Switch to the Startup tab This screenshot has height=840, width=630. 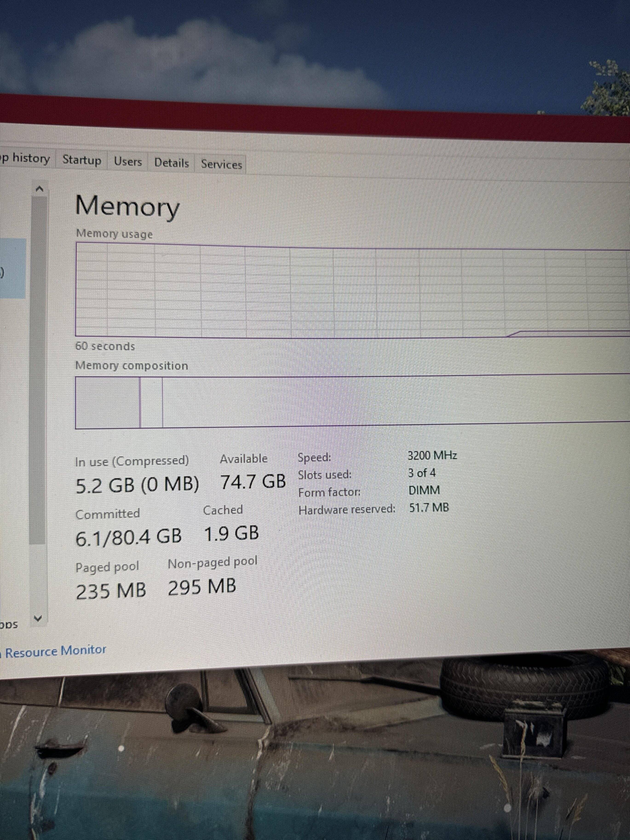82,160
